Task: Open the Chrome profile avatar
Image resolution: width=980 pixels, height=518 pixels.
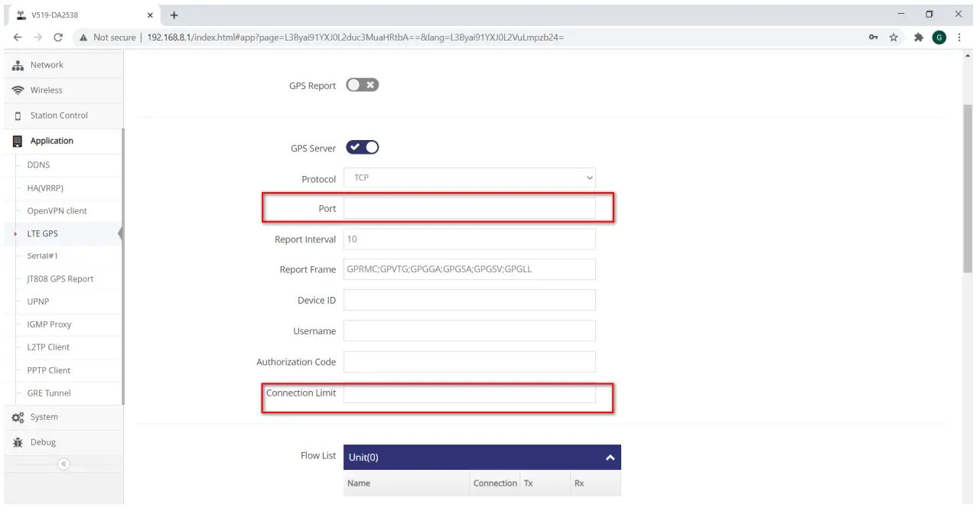Action: (939, 37)
